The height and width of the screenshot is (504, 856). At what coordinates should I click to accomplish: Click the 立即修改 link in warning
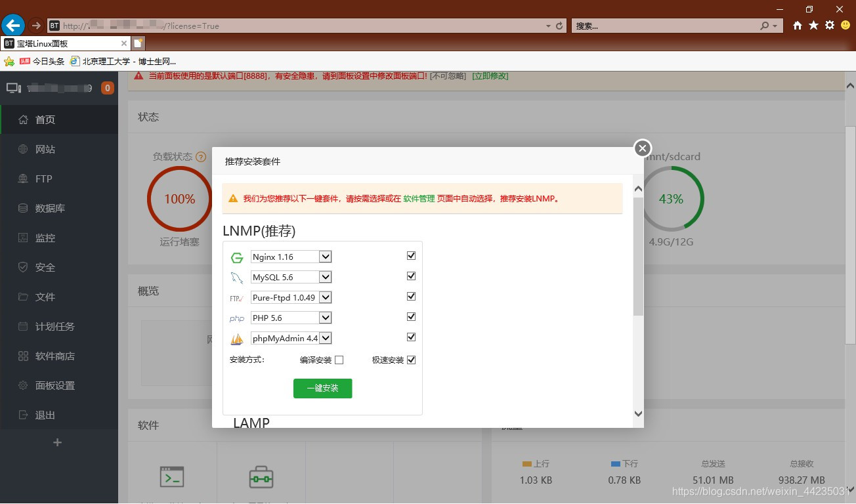click(x=490, y=76)
